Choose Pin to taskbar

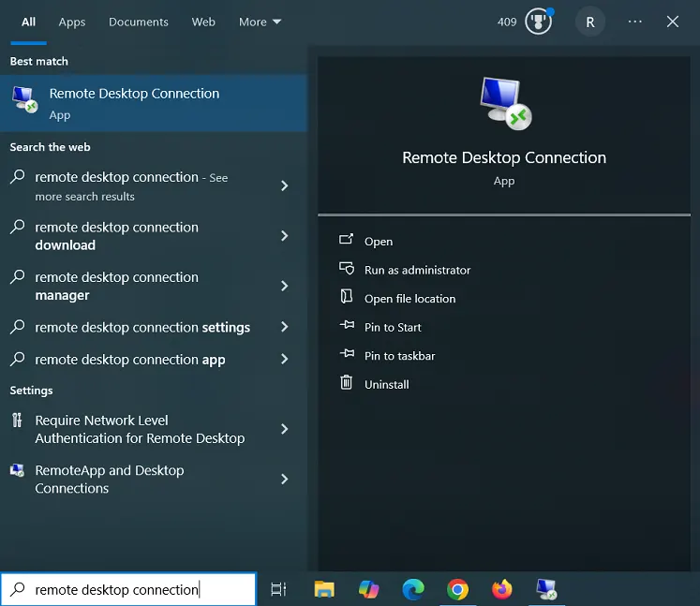click(399, 356)
